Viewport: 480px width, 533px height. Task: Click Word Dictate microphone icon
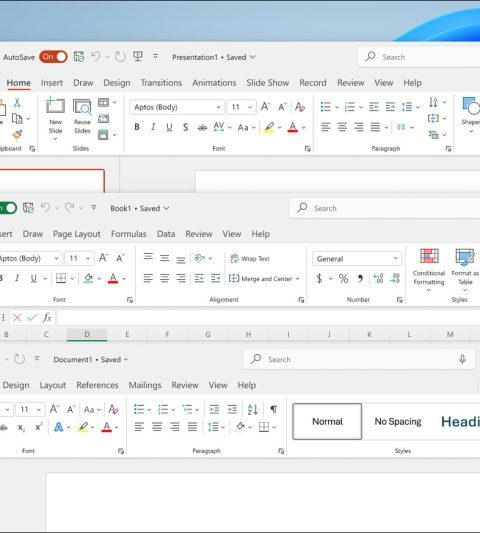pos(462,359)
